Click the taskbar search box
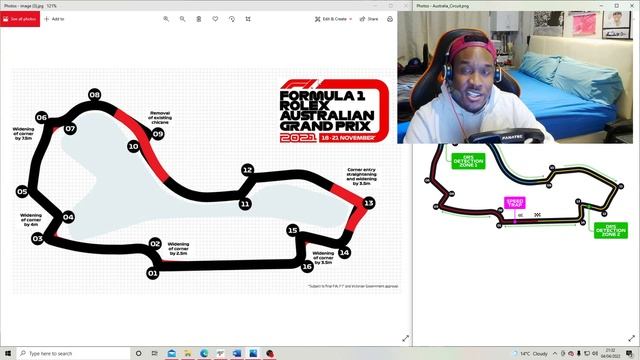 [73, 353]
